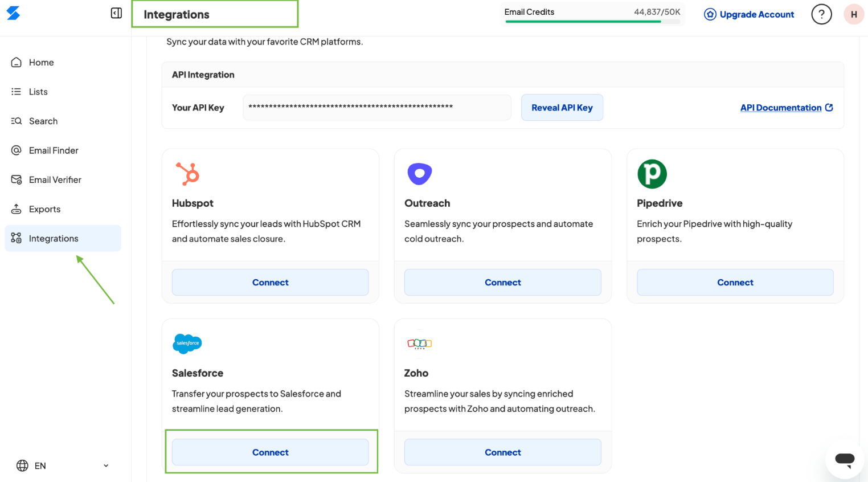
Task: Go to Lists in the sidebar
Action: 63,92
